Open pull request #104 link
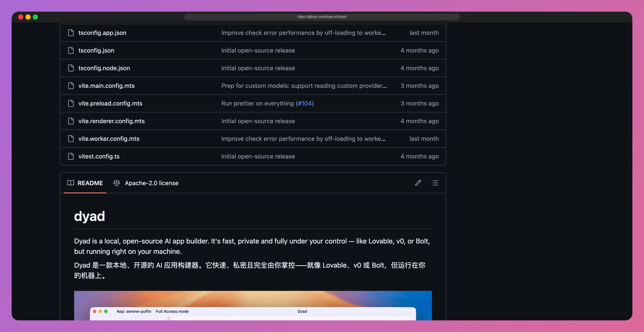This screenshot has width=644, height=332. tap(305, 103)
